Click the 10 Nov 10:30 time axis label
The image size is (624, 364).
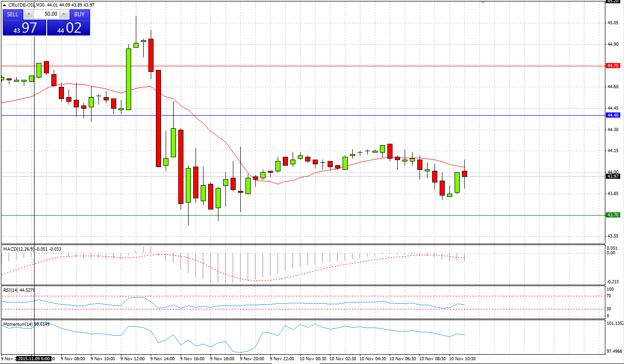click(x=463, y=359)
